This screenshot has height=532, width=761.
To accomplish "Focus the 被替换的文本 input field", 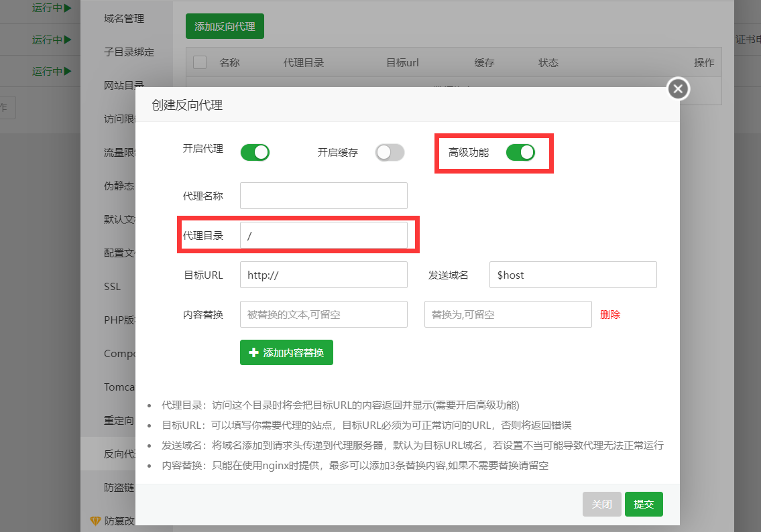I will [x=324, y=314].
